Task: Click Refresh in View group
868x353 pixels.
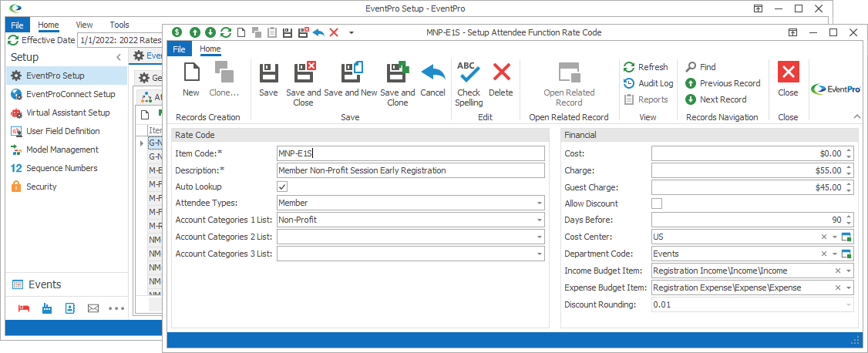Action: (x=646, y=67)
